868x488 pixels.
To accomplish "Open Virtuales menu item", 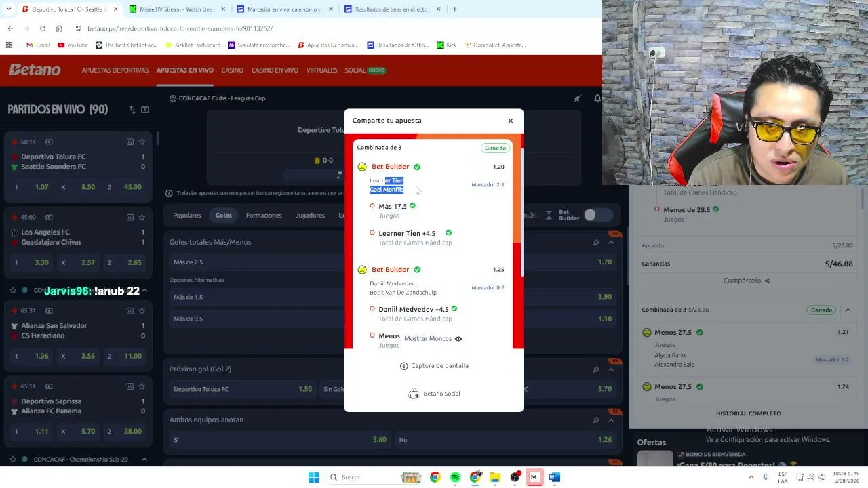I will coord(321,70).
